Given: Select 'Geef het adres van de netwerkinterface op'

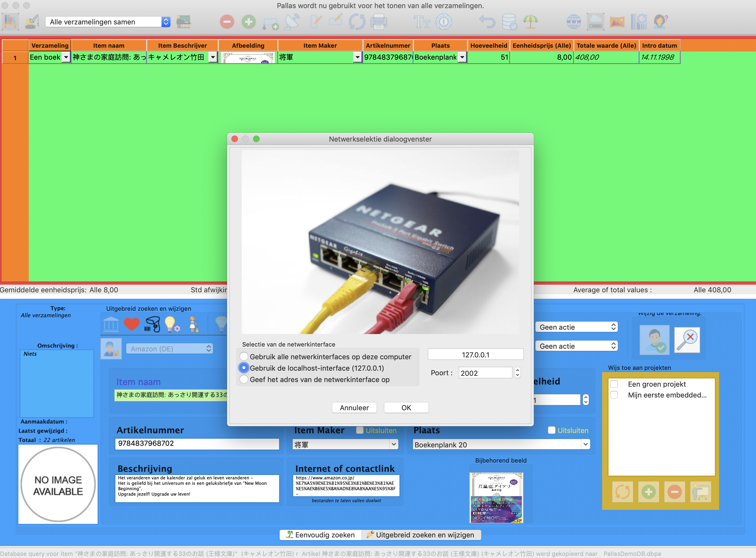Looking at the screenshot, I should point(244,379).
